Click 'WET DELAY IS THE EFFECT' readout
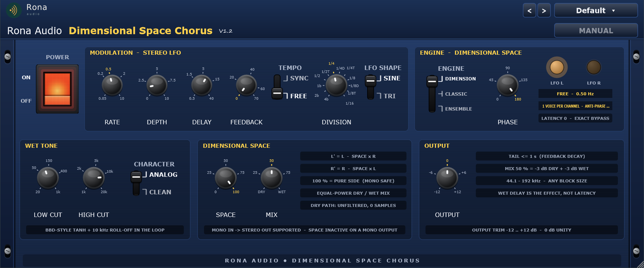 pos(547,193)
